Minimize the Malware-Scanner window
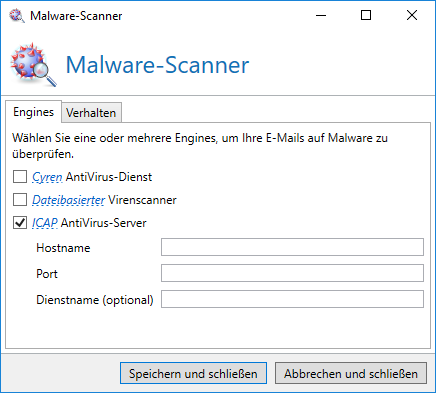This screenshot has width=436, height=393. pyautogui.click(x=321, y=15)
